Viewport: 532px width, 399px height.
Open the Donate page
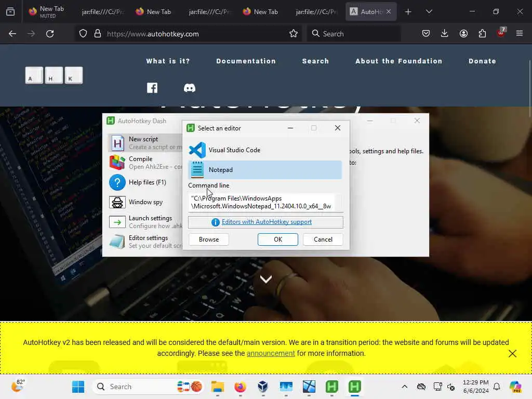click(x=482, y=61)
